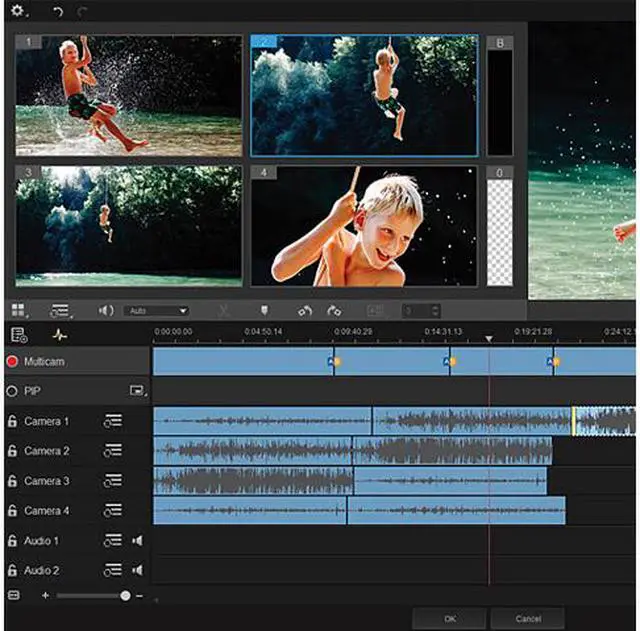
Task: Click the plus zoom icon
Action: pos(45,595)
